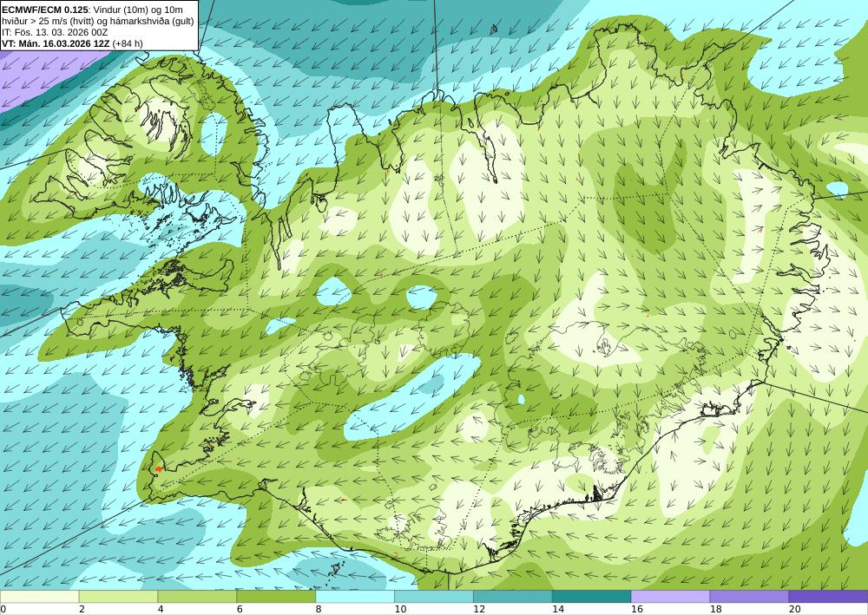Image resolution: width=868 pixels, height=615 pixels.
Task: Click the 4–6 m/s medium green legend swatch
Action: click(x=197, y=596)
